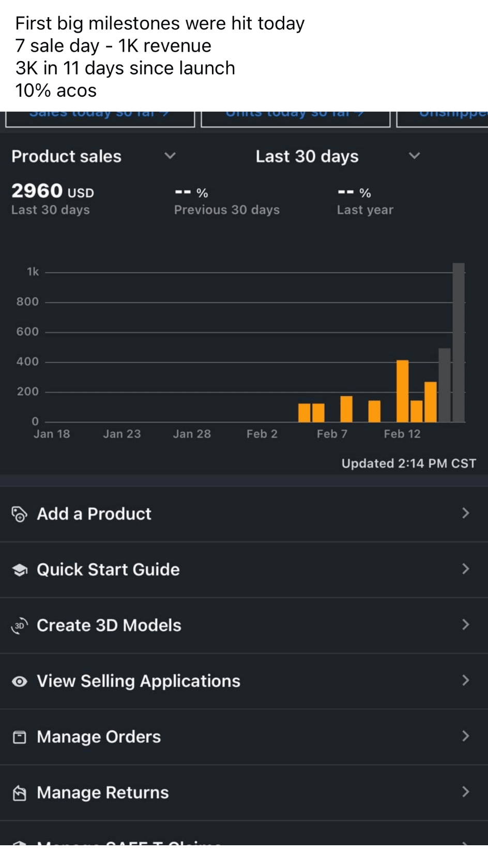
Task: Click the Create 3D Models icon
Action: pos(19,626)
